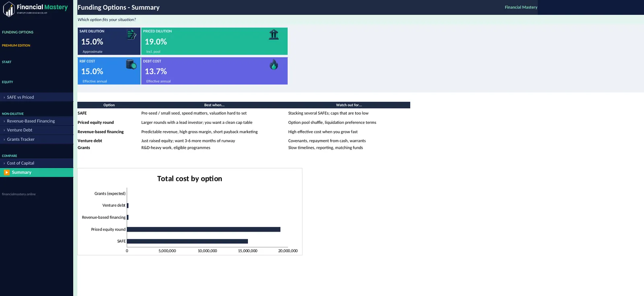This screenshot has height=296, width=644.
Task: Click the Financial Mastery header link
Action: (521, 7)
